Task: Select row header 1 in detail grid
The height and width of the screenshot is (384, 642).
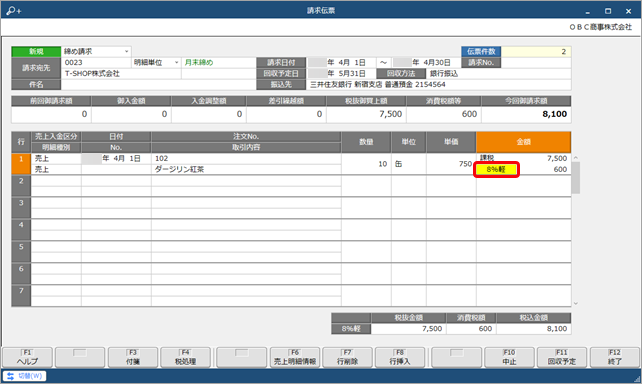Action: [21, 164]
